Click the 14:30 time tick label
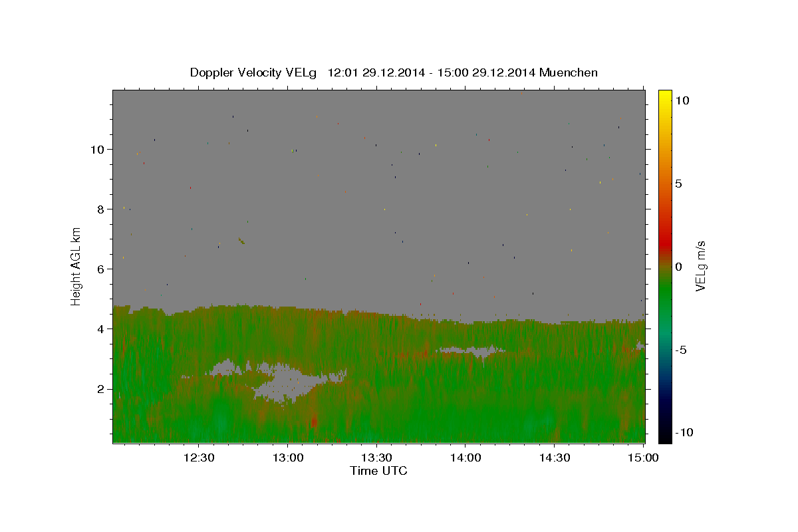 pyautogui.click(x=555, y=458)
